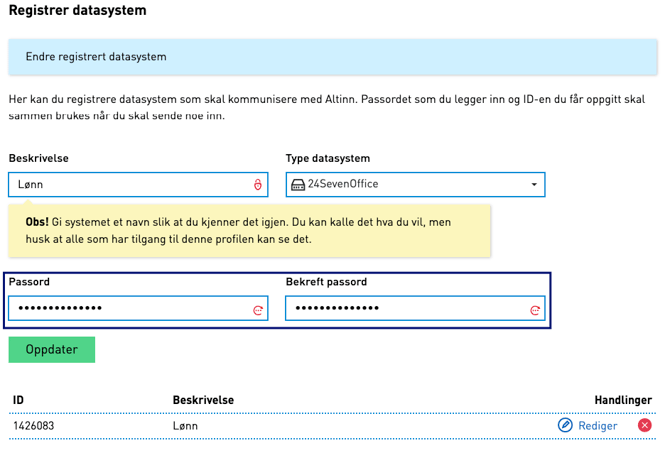Image resolution: width=670 pixels, height=453 pixels.
Task: Click the Registrer datasystem heading
Action: tap(77, 11)
